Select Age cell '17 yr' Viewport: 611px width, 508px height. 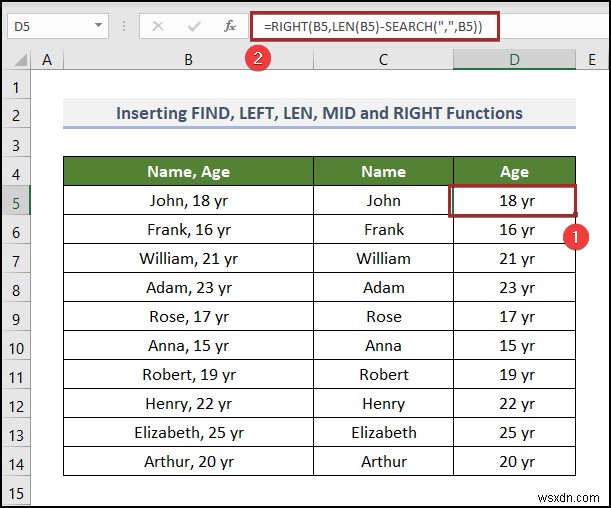point(514,316)
